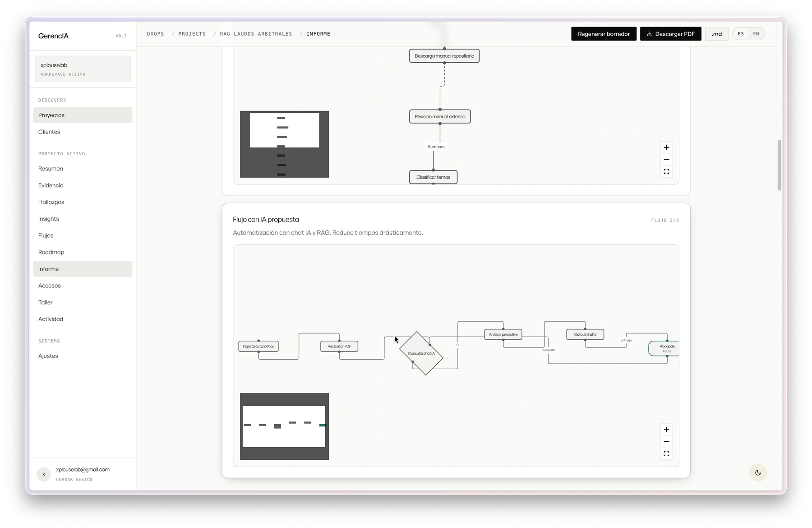Switch language to ES
Screen dimensions: 812x528
[741, 34]
